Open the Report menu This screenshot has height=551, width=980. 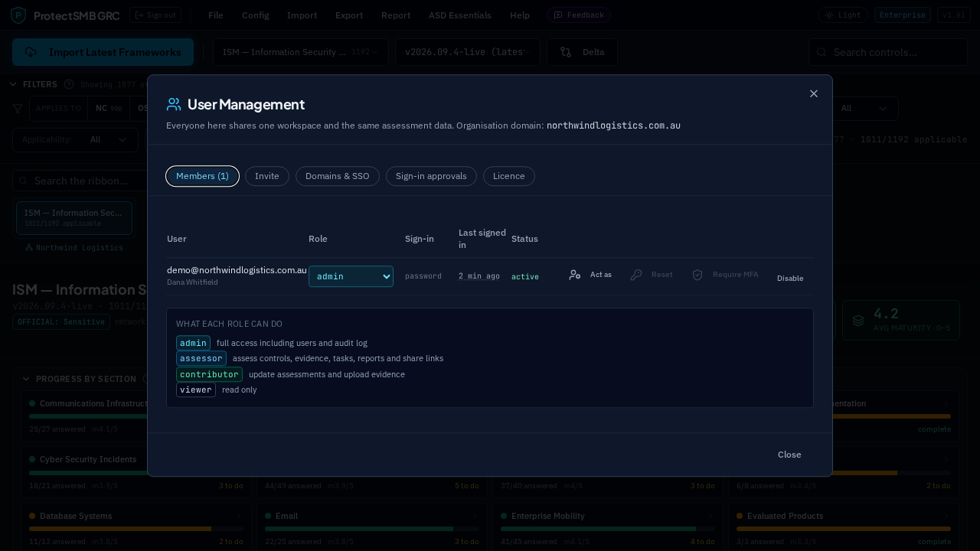pos(396,15)
